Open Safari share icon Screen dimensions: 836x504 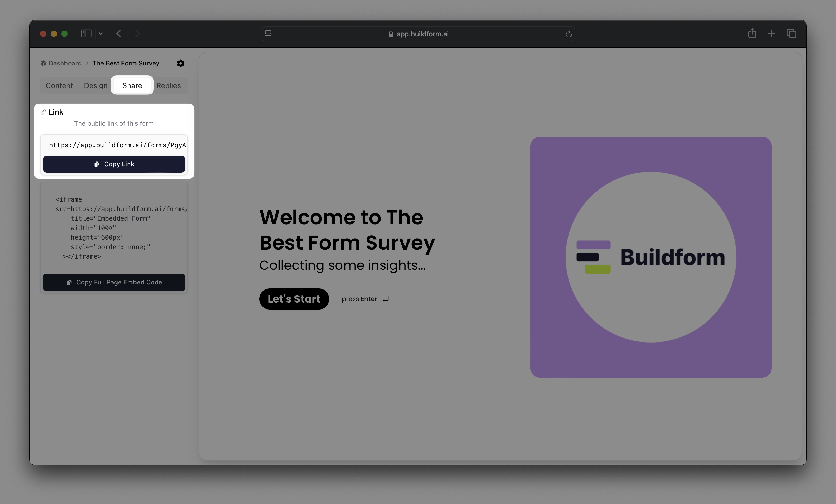[x=752, y=33]
